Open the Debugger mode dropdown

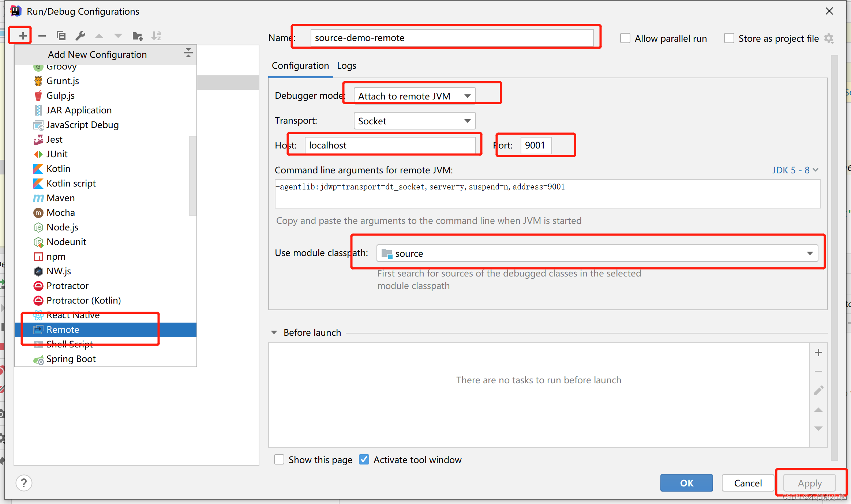(415, 96)
